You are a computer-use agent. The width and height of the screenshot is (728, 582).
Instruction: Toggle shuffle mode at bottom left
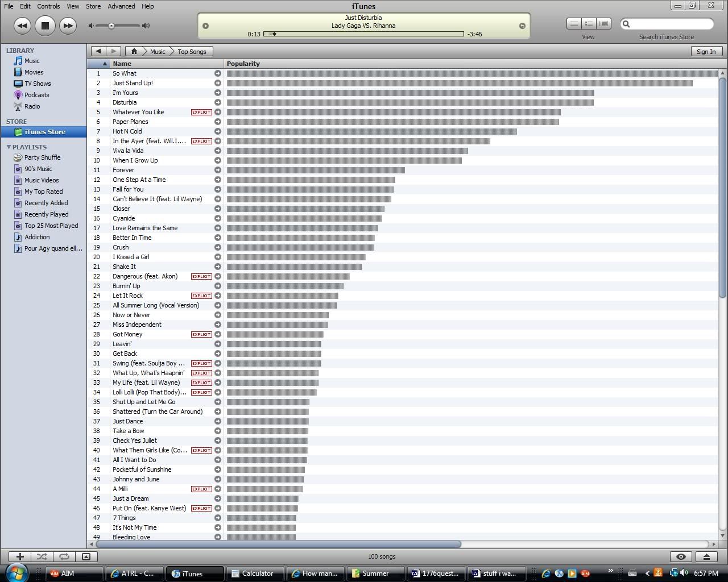42,557
